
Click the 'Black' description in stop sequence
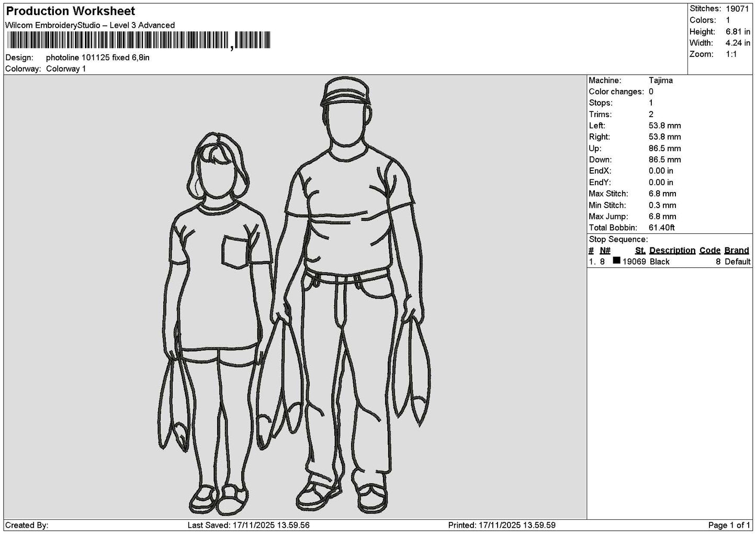pyautogui.click(x=660, y=262)
